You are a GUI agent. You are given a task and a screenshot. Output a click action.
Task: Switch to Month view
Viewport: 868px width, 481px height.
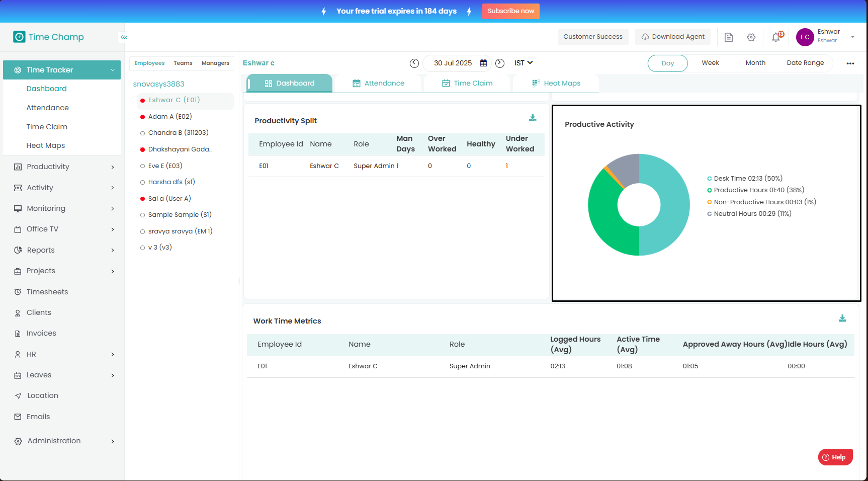(755, 63)
